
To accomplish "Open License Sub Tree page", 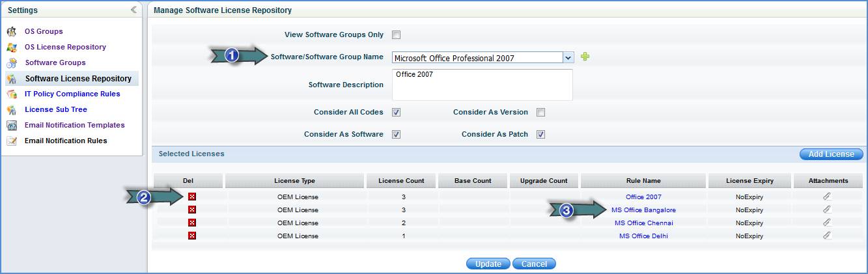I will click(x=56, y=109).
